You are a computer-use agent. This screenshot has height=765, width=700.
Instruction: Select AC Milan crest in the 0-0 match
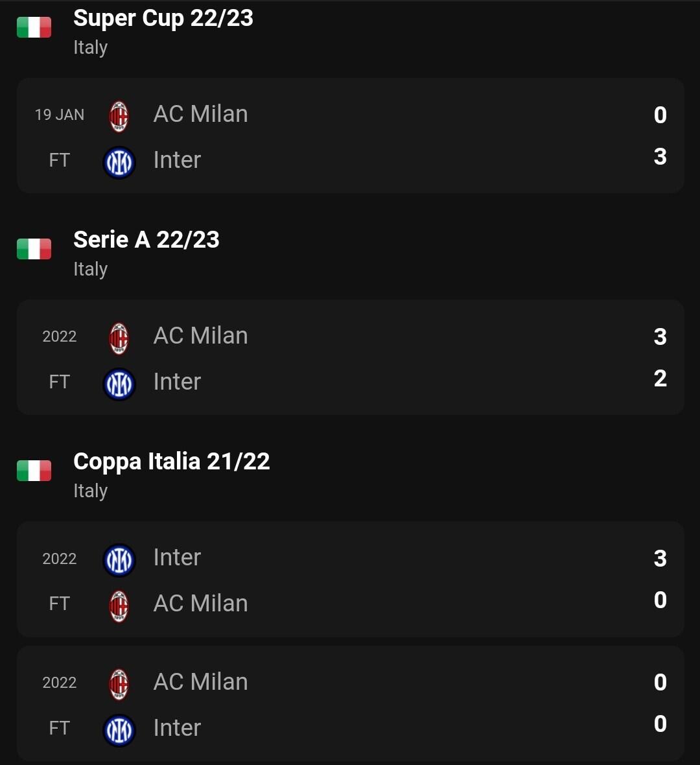[119, 684]
